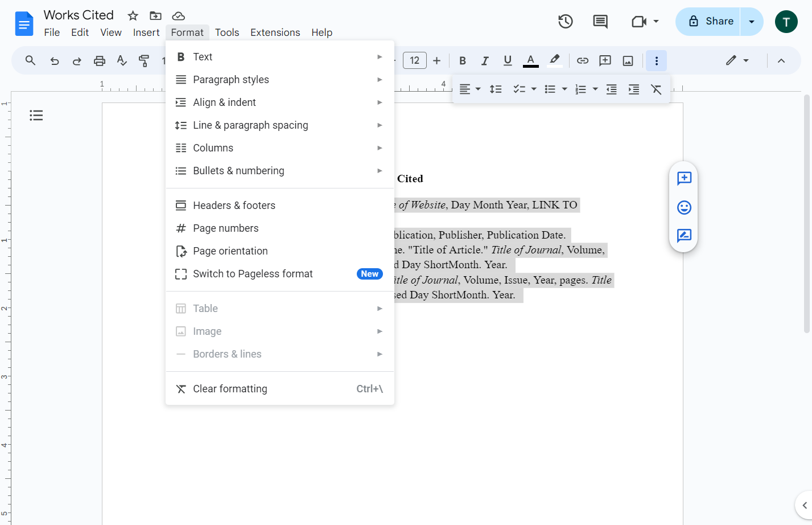Open the Share options dropdown arrow
The height and width of the screenshot is (525, 812).
[x=752, y=22]
